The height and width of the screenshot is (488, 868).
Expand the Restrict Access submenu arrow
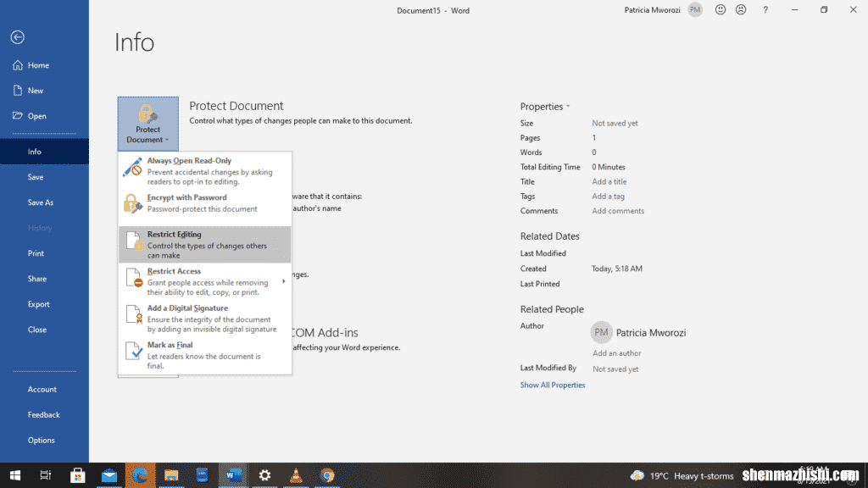(x=283, y=281)
